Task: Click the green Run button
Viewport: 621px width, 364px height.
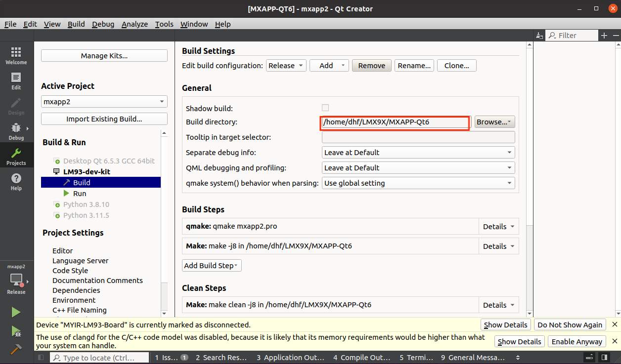Action: coord(16,312)
